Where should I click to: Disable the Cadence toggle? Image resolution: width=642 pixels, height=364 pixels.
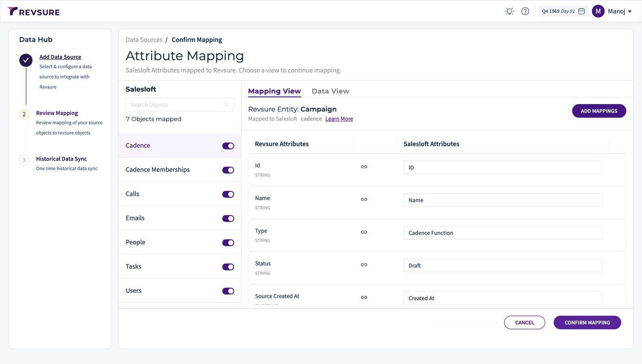point(228,146)
